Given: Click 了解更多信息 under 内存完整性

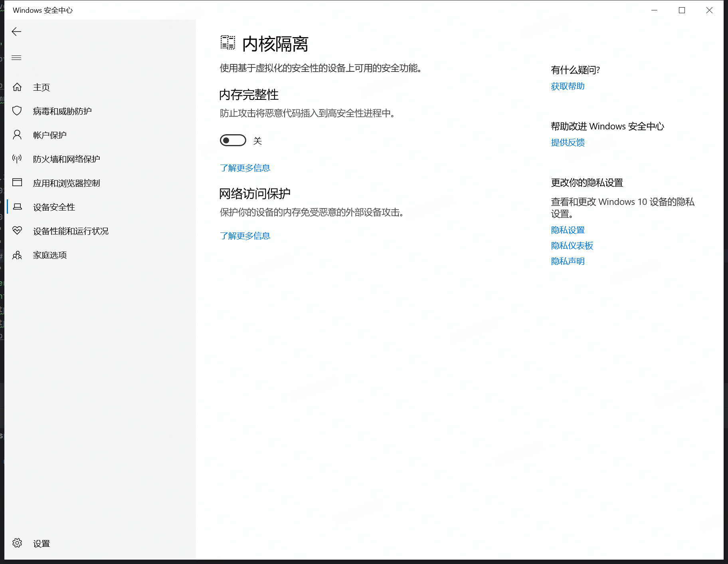Looking at the screenshot, I should coord(245,168).
